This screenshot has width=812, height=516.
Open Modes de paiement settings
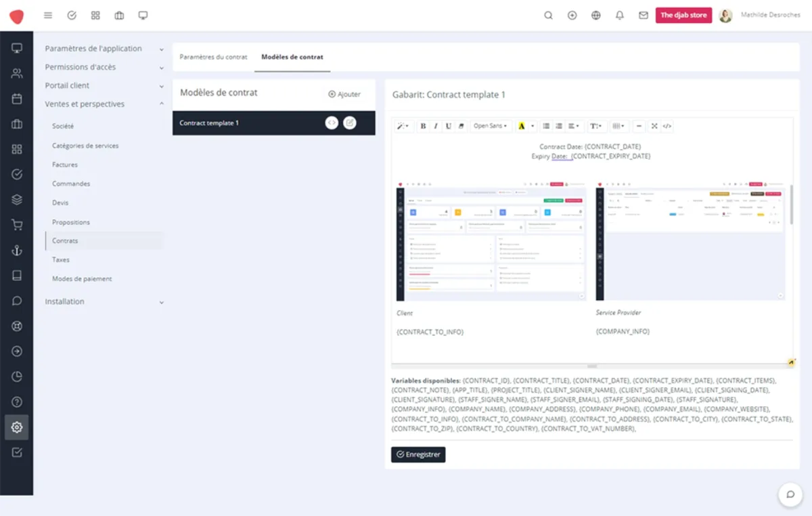(x=82, y=279)
